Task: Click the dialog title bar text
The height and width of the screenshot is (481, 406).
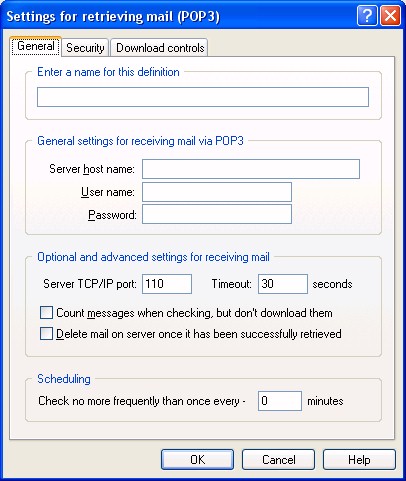Action: coord(113,16)
